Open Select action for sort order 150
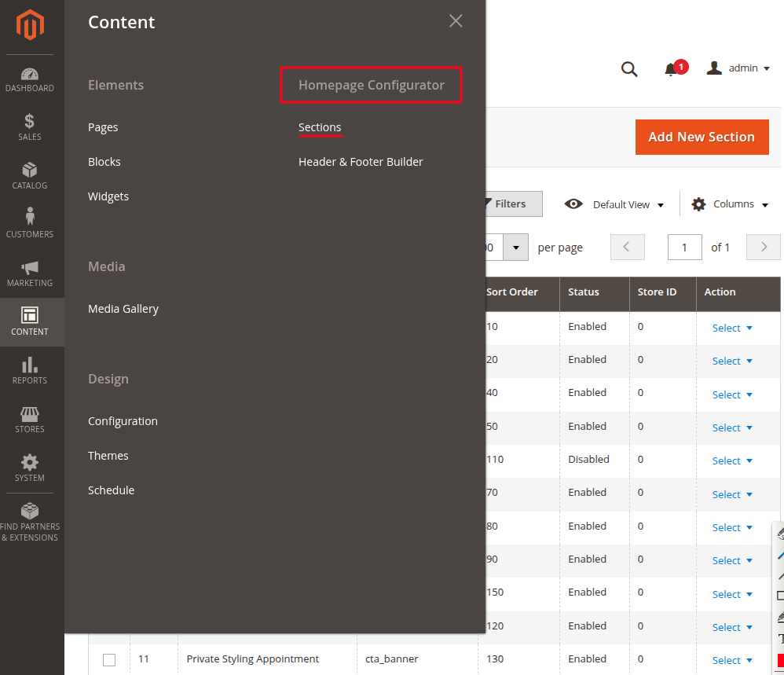This screenshot has width=784, height=675. point(732,595)
